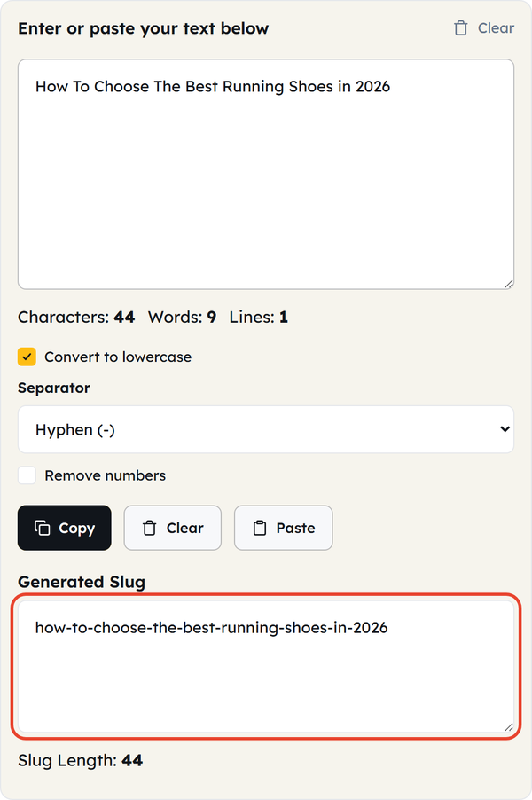The height and width of the screenshot is (800, 532).
Task: Click the "Generated Slug" heading
Action: click(x=82, y=582)
